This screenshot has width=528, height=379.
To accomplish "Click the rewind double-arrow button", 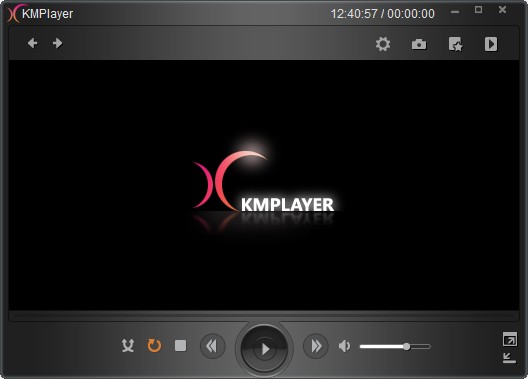I will click(212, 346).
